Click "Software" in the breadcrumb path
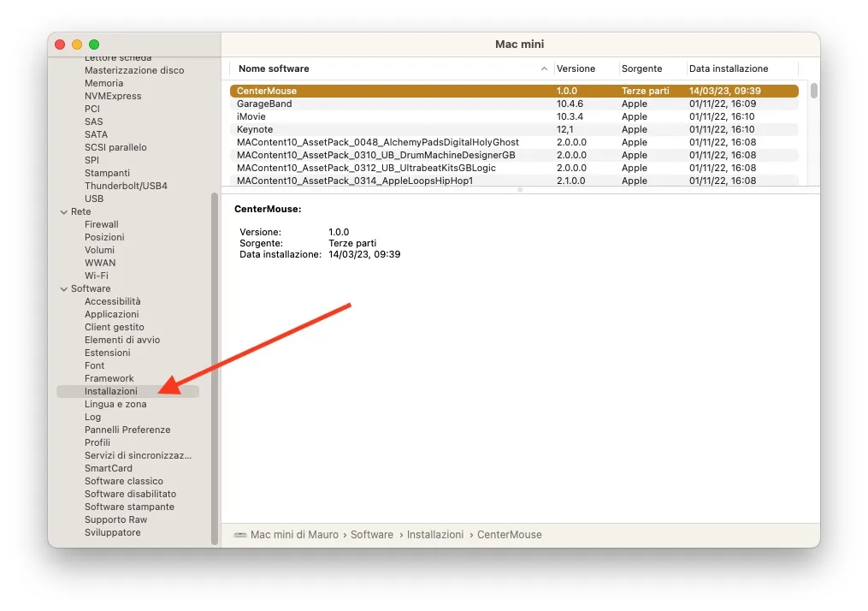 371,534
